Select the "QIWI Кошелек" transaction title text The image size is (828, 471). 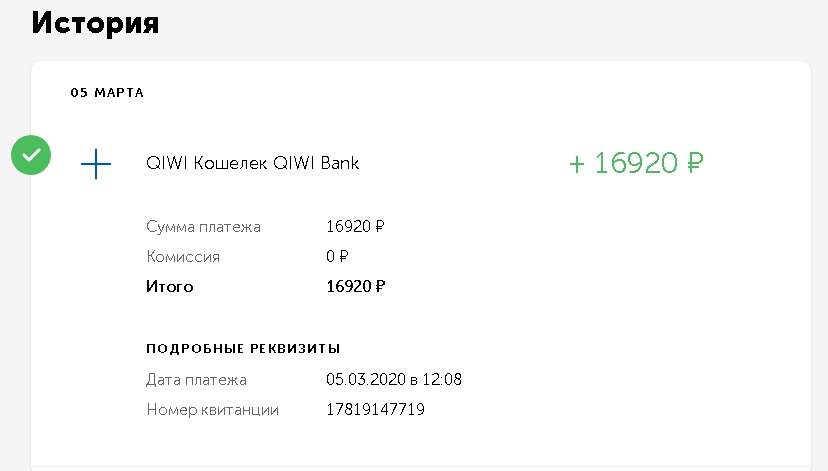207,163
